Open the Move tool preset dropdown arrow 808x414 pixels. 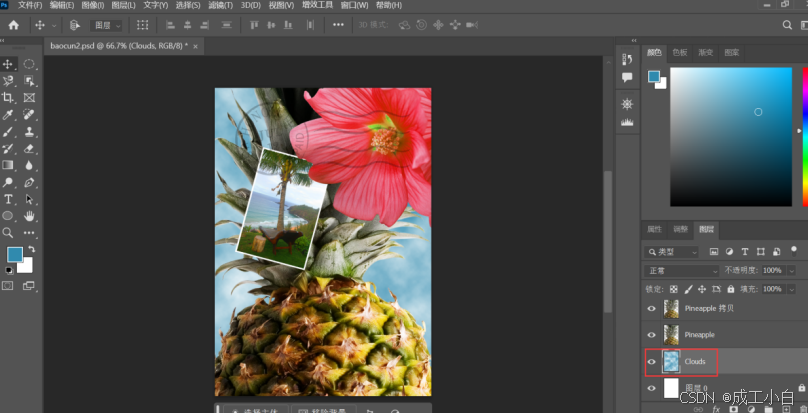tap(54, 25)
